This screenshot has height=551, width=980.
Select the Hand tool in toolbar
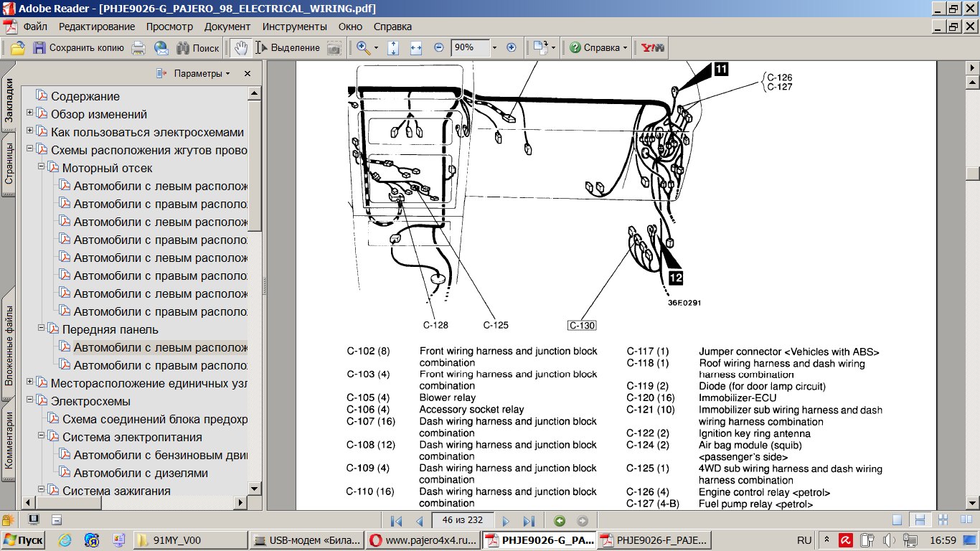pos(242,47)
